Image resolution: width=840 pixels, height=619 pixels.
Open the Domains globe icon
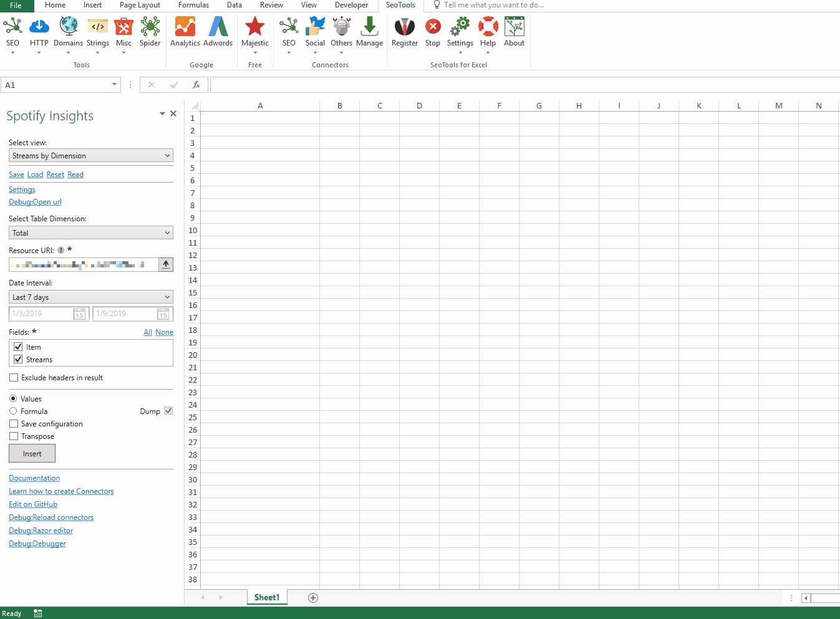point(68,27)
